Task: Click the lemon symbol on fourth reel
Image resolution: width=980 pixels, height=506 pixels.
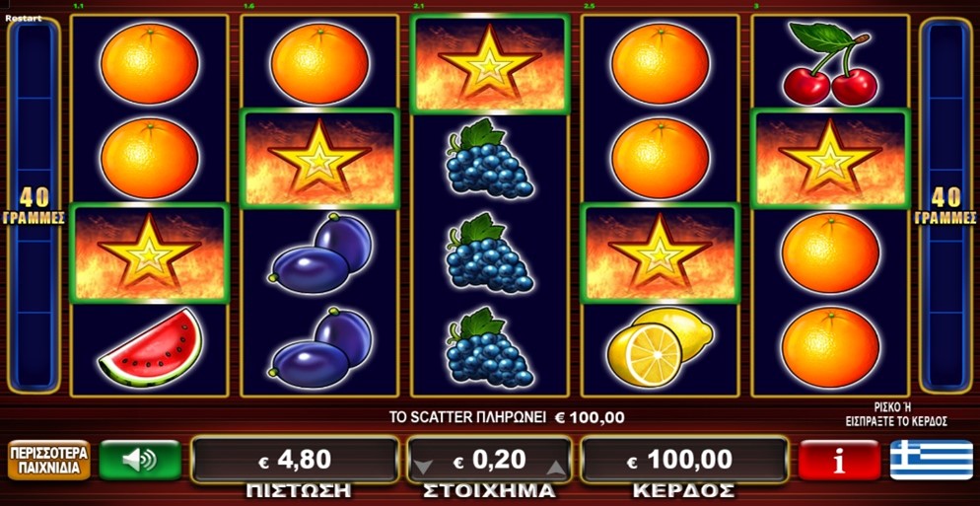Action: (x=660, y=346)
